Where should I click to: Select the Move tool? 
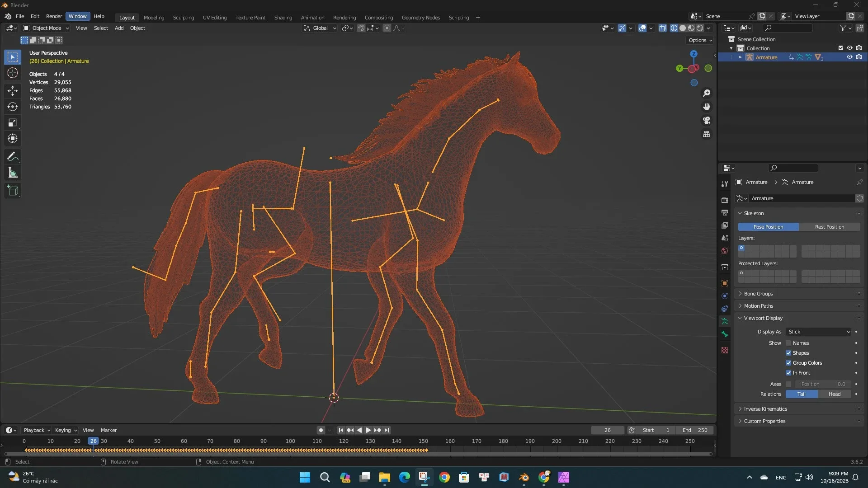coord(13,91)
